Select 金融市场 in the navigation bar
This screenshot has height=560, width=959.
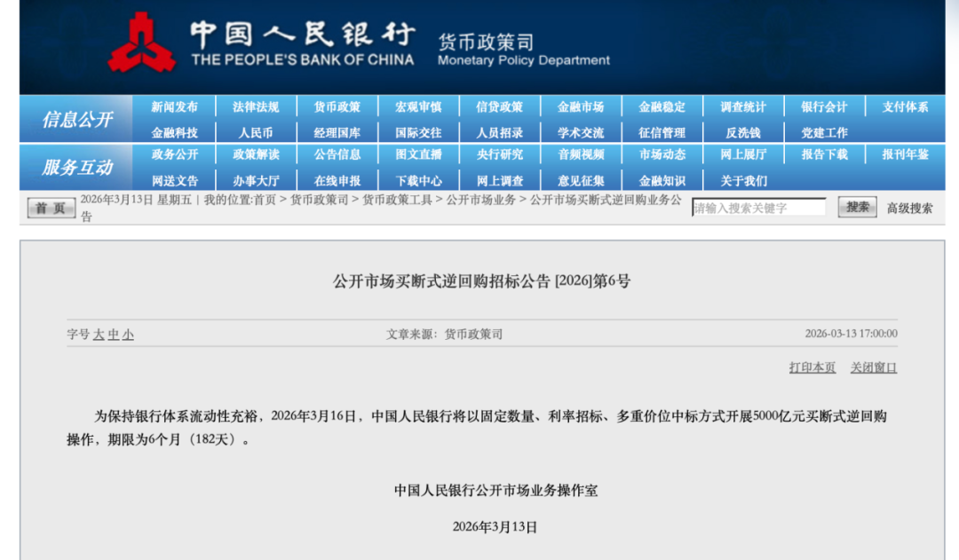(581, 107)
